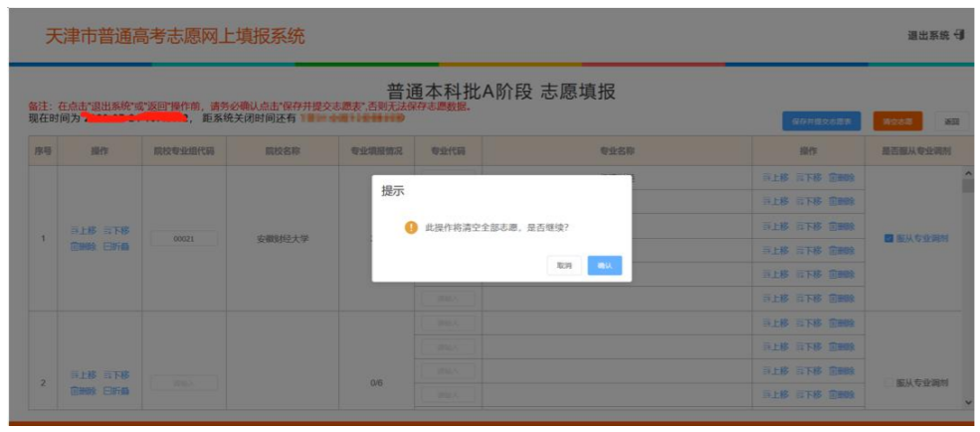
Task: Click the 0/6 count in entry 2
Action: tap(376, 383)
